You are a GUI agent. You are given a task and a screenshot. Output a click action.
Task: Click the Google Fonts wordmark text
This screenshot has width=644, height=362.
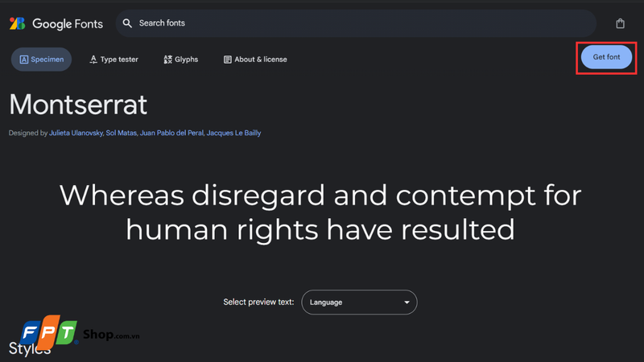68,24
